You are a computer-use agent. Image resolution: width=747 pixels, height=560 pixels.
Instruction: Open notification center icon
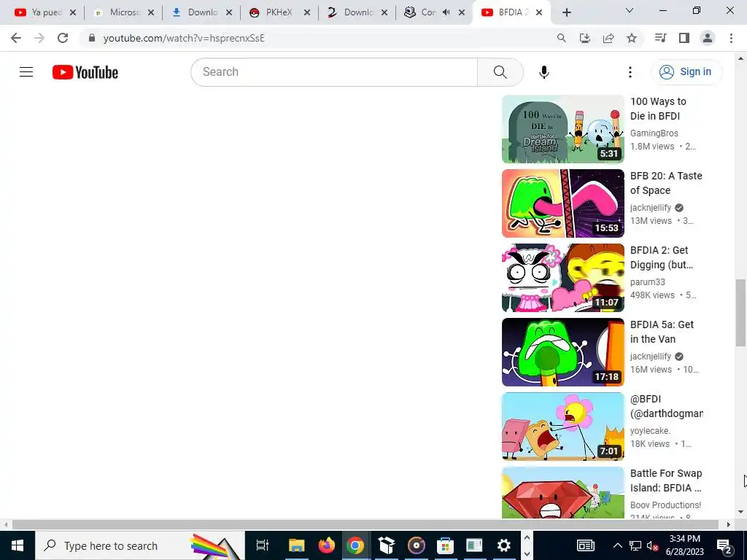(724, 546)
